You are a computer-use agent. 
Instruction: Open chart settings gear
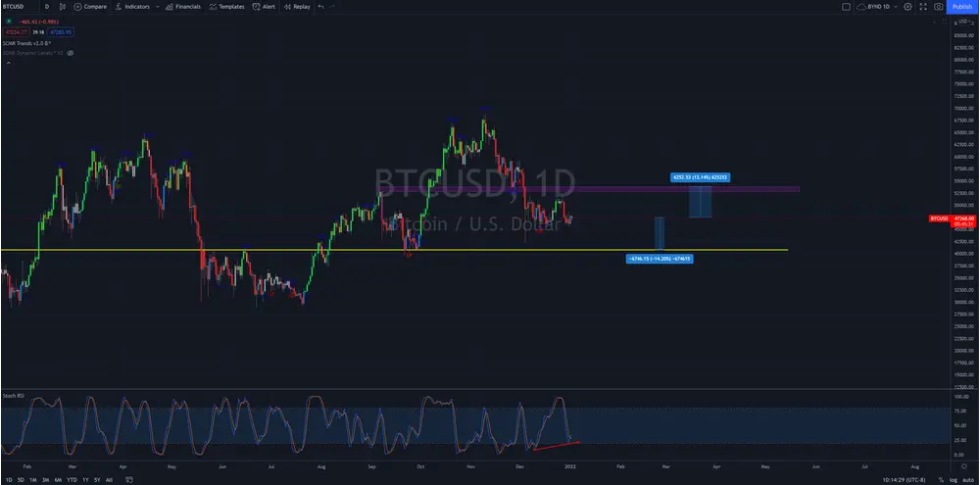tap(907, 6)
